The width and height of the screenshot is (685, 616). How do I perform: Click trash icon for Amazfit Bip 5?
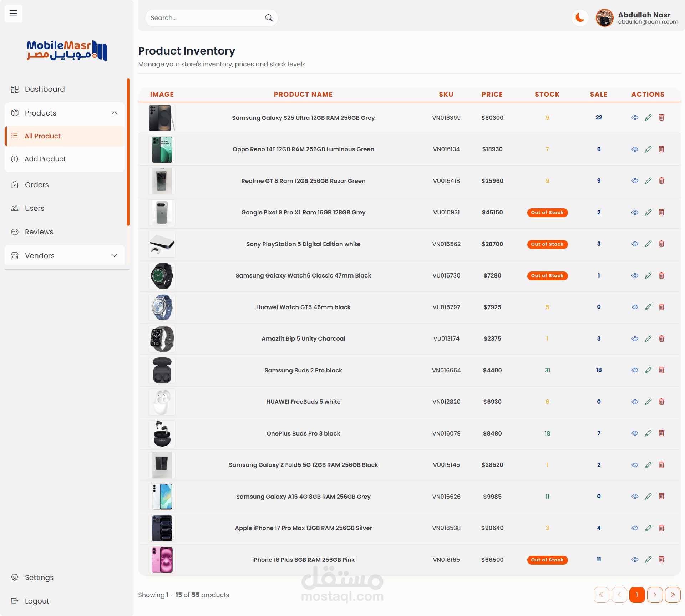[661, 338]
